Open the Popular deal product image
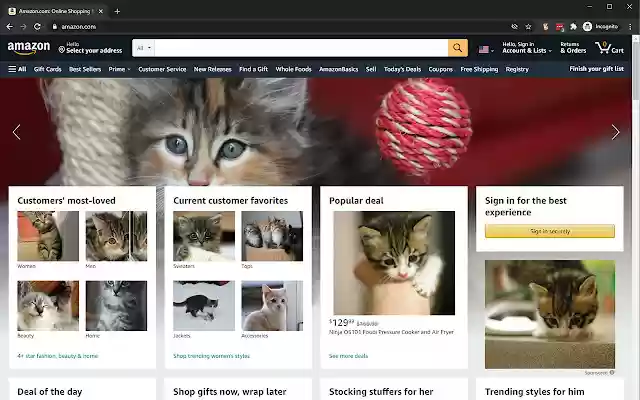 [x=394, y=263]
